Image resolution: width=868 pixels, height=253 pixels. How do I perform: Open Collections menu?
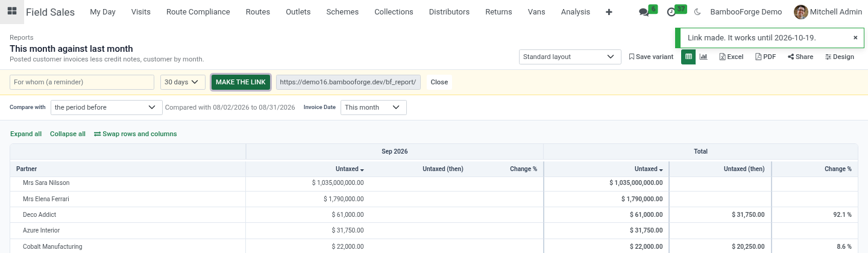point(394,11)
